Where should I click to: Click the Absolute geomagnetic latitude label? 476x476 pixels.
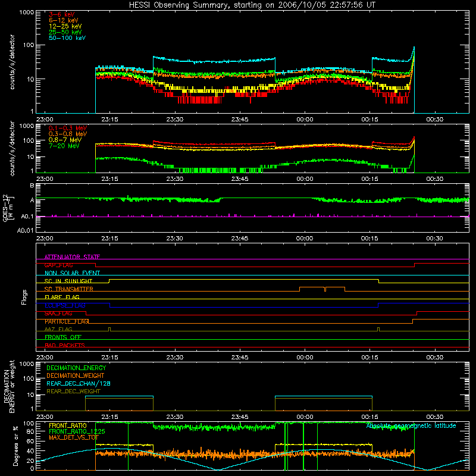pyautogui.click(x=411, y=425)
